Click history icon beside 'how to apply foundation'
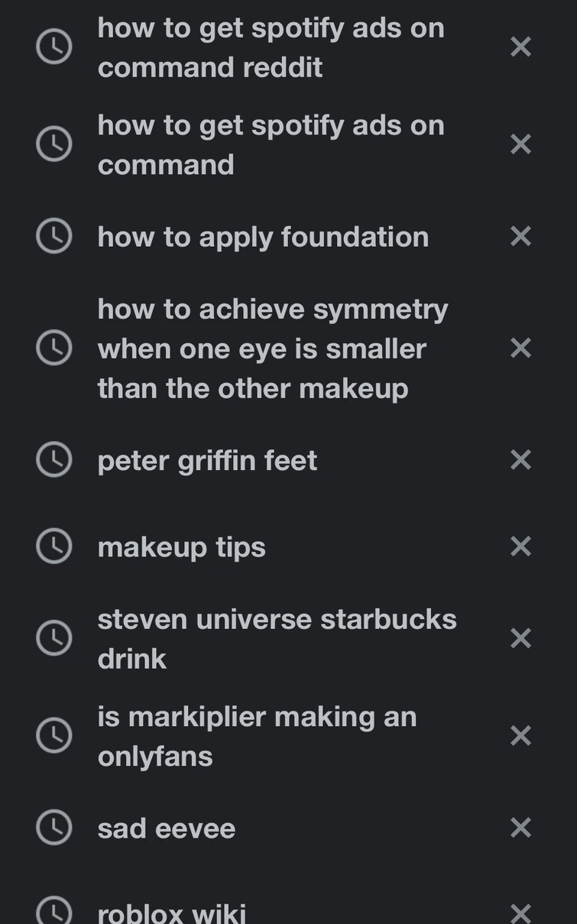Image resolution: width=577 pixels, height=924 pixels. [54, 237]
